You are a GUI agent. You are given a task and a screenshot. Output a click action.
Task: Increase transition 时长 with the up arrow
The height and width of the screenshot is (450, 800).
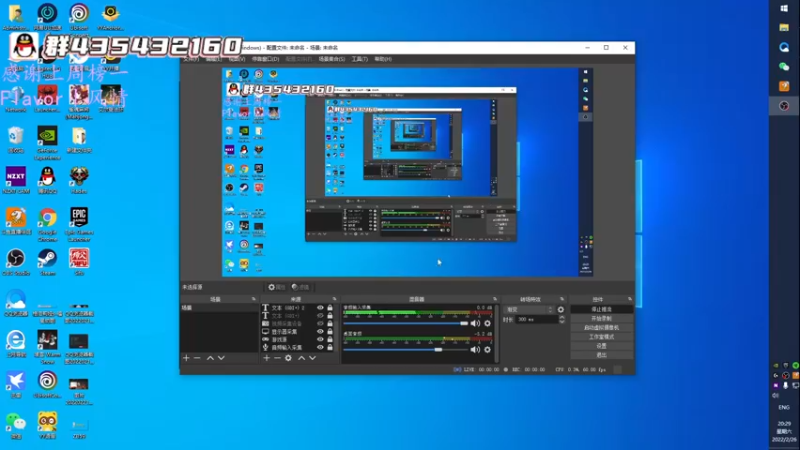pyautogui.click(x=562, y=317)
